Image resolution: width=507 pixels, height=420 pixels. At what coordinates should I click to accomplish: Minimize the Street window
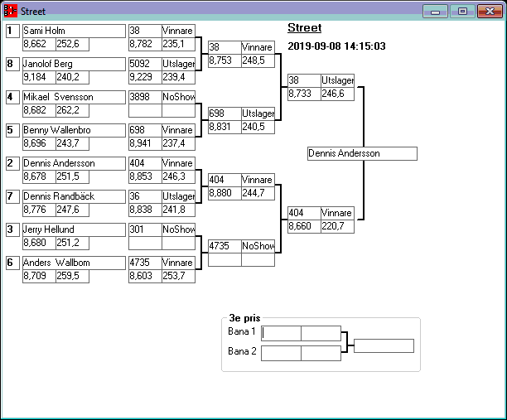point(435,12)
